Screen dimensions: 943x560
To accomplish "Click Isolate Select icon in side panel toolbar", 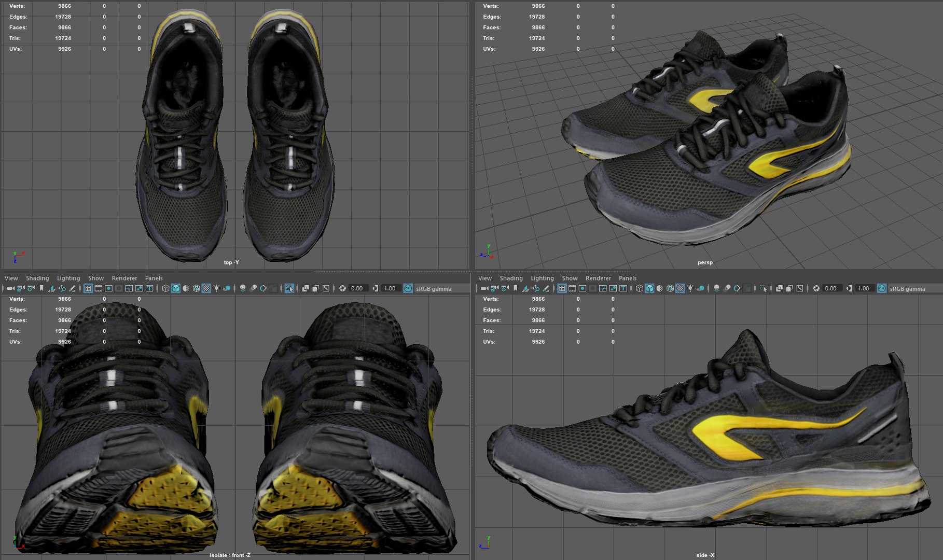I will pyautogui.click(x=763, y=288).
